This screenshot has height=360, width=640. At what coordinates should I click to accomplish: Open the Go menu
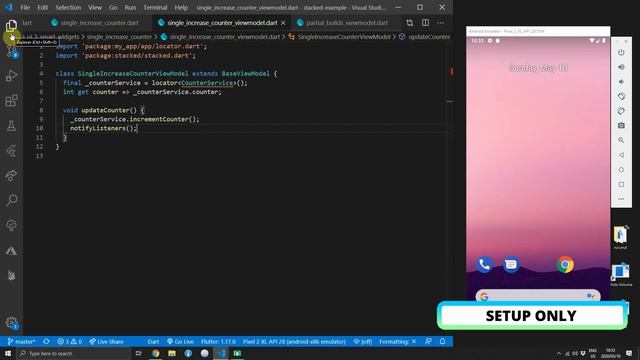point(113,7)
